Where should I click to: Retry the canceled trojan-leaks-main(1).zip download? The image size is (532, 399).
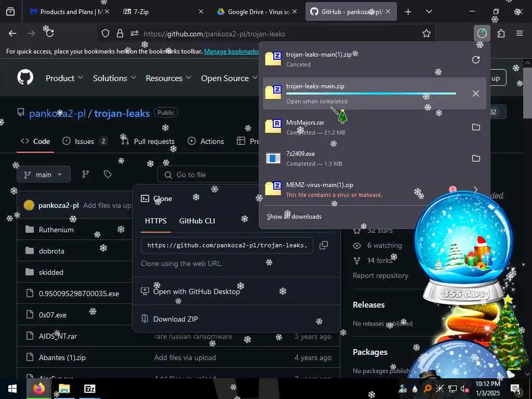(x=476, y=60)
